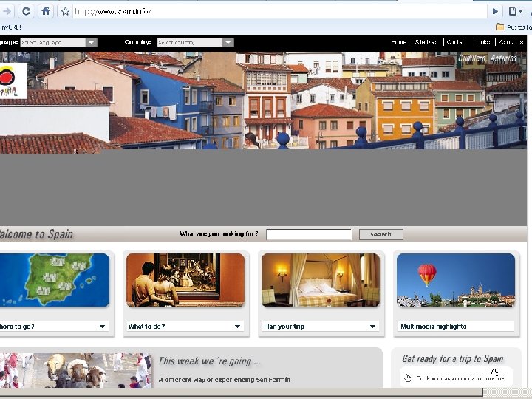This screenshot has height=399, width=532.
Task: Open the Select country dropdown
Action: point(195,42)
